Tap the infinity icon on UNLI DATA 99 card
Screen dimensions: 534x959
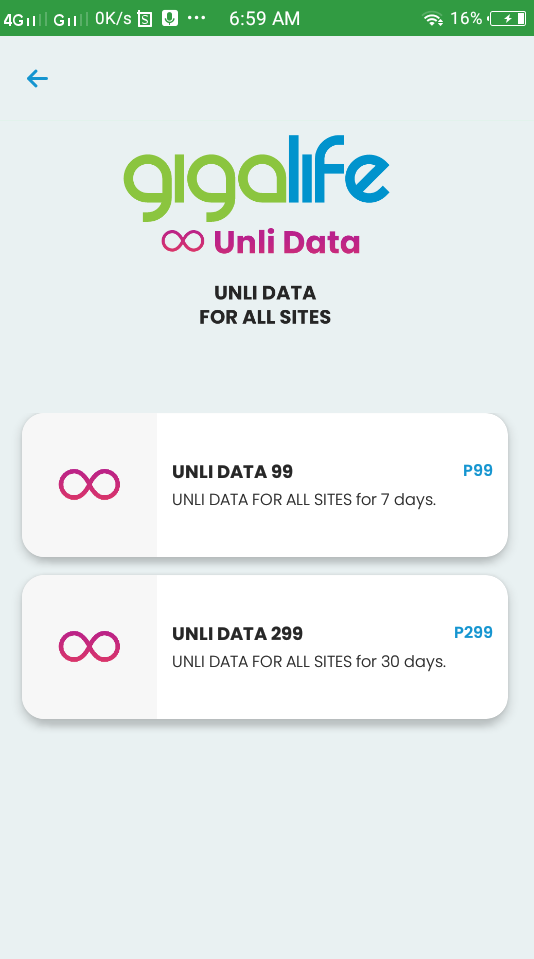point(89,484)
